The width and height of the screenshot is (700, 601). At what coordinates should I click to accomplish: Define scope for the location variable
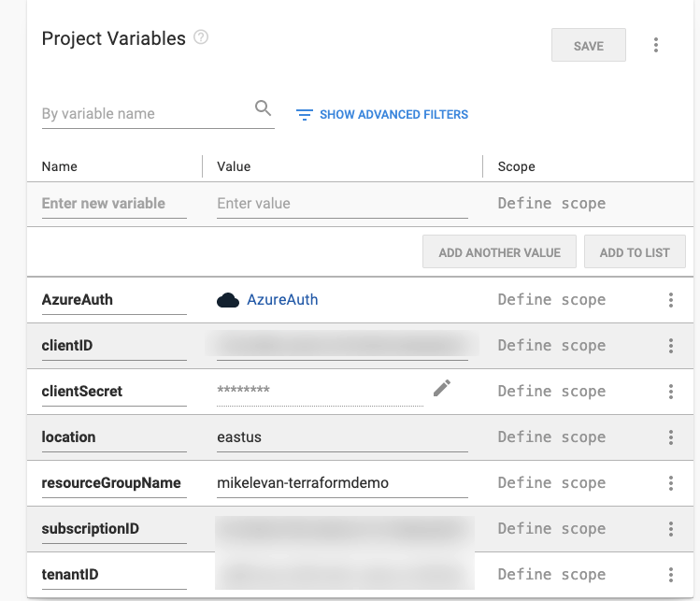551,437
